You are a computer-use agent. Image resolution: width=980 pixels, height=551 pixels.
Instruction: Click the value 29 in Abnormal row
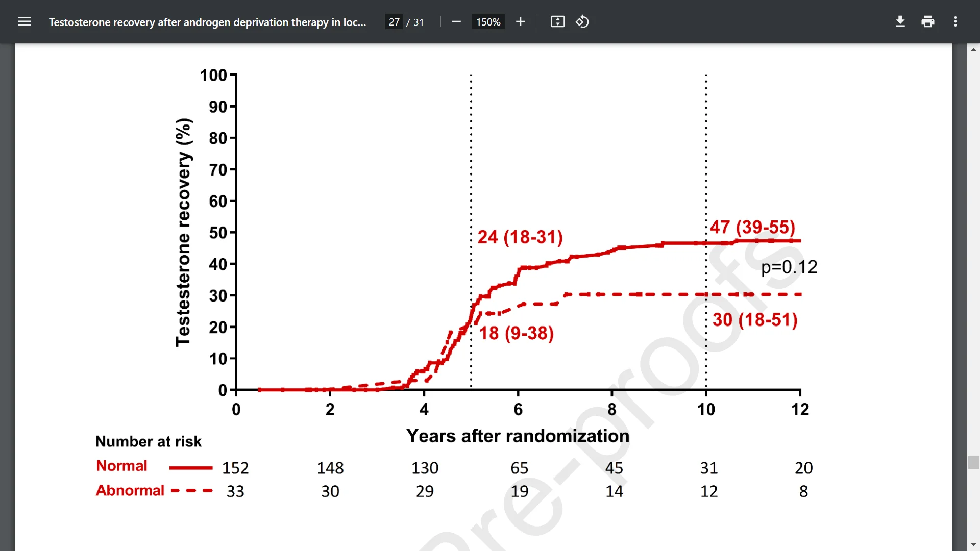click(425, 491)
